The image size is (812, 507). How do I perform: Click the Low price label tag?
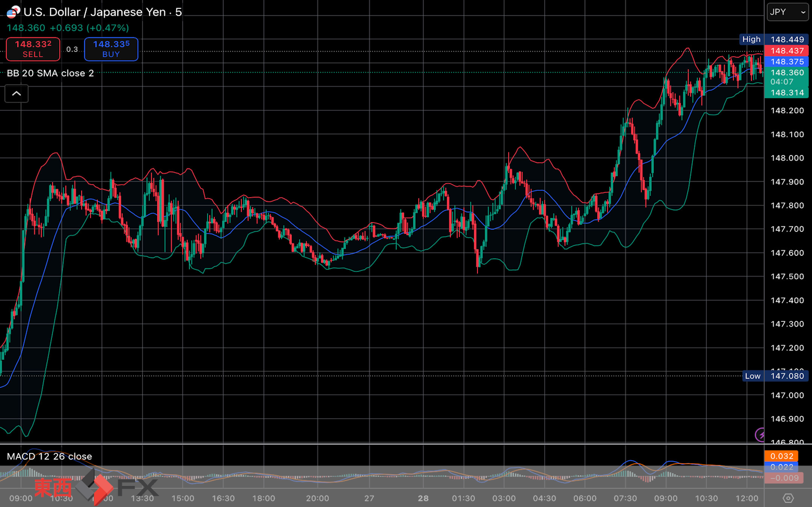[752, 376]
